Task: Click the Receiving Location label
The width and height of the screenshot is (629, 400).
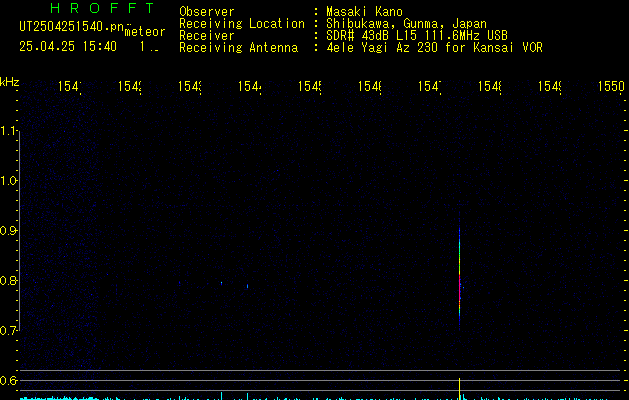Action: pyautogui.click(x=242, y=24)
